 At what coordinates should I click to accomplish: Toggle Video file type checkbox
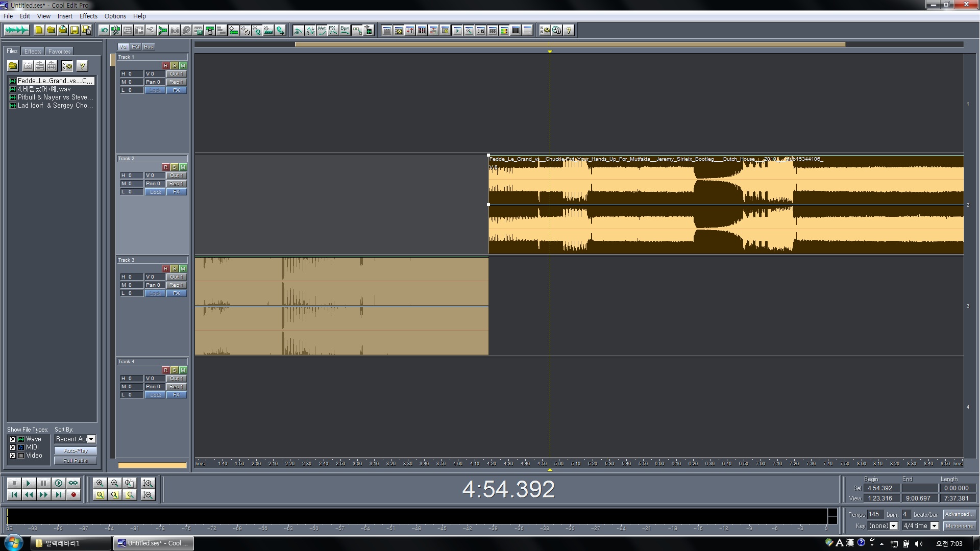13,455
